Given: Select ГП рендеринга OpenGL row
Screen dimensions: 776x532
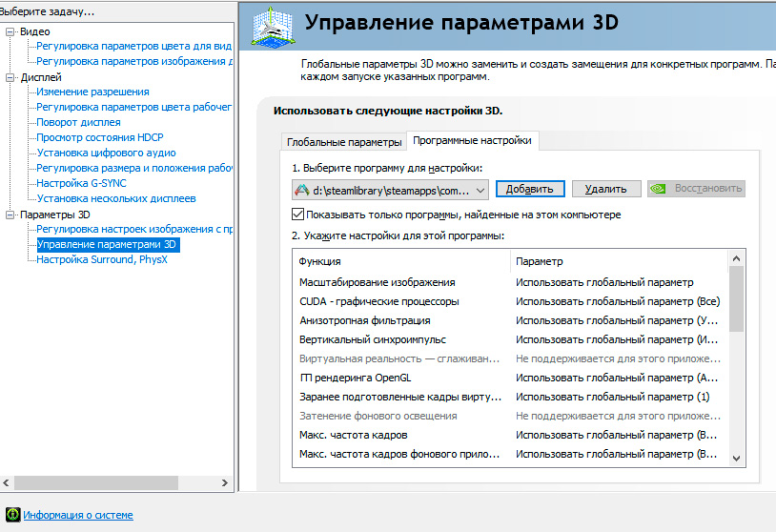Looking at the screenshot, I should tap(510, 379).
